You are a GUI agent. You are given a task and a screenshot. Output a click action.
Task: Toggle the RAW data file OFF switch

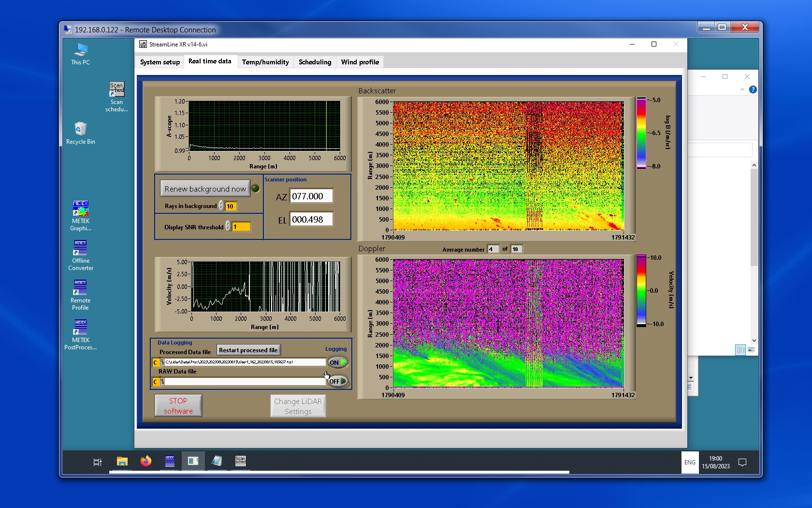coord(337,381)
